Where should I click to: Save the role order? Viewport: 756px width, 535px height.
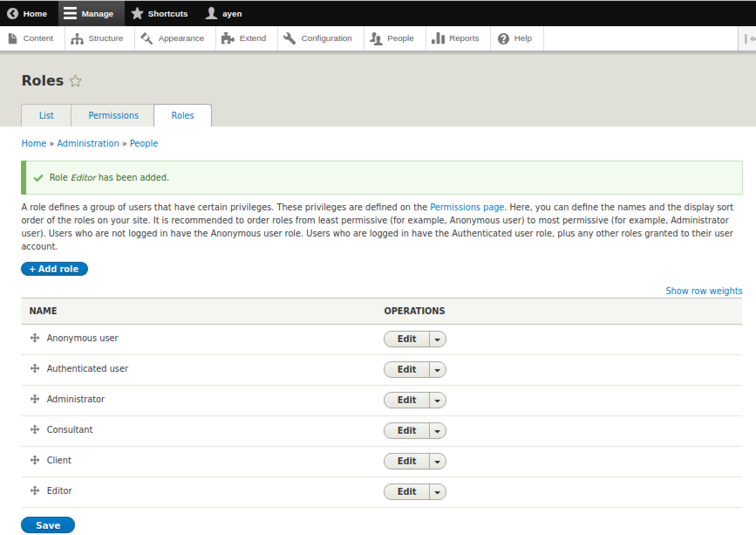click(48, 525)
